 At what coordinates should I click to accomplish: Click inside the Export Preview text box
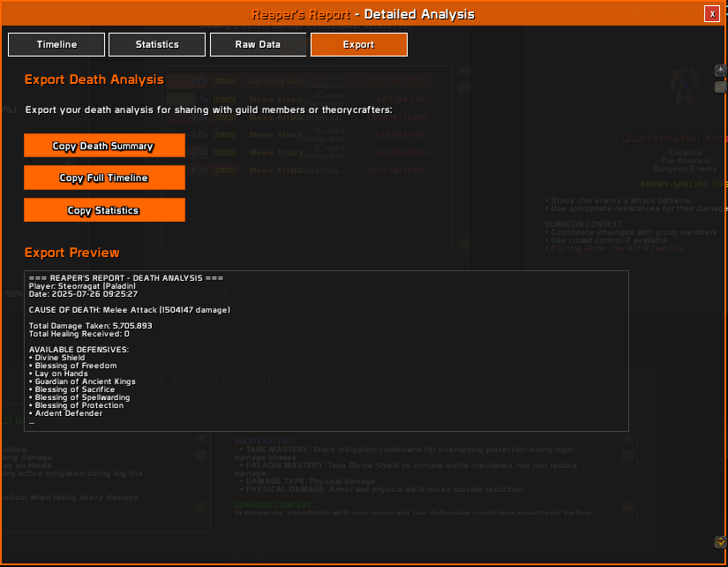tap(326, 351)
